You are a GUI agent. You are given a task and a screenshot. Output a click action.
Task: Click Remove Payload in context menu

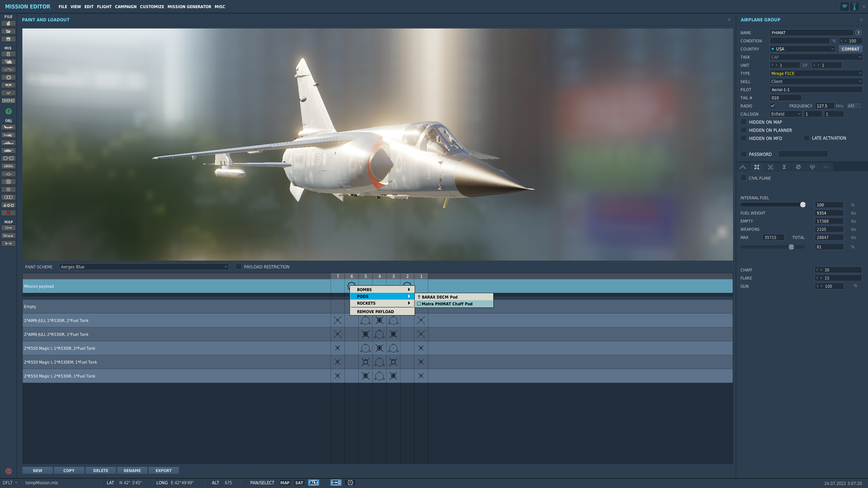(375, 311)
